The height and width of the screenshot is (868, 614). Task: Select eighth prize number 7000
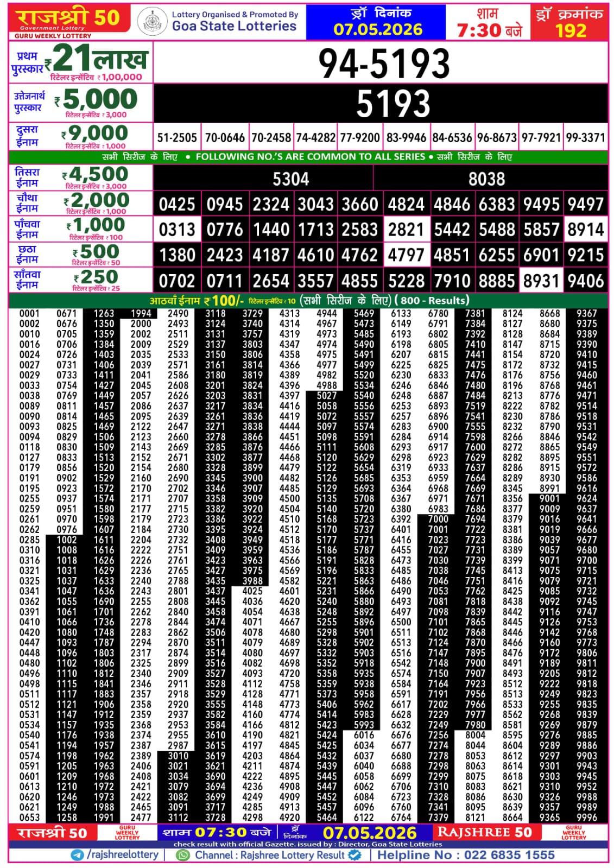tap(438, 519)
